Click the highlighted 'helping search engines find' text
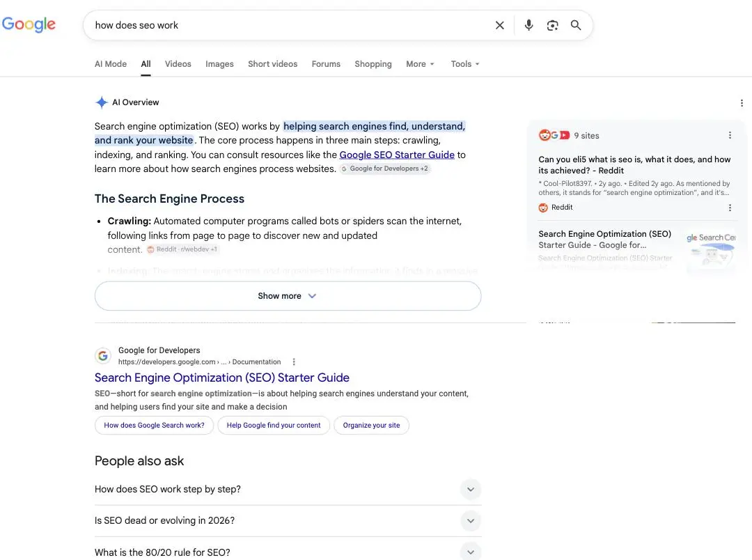 tap(345, 126)
